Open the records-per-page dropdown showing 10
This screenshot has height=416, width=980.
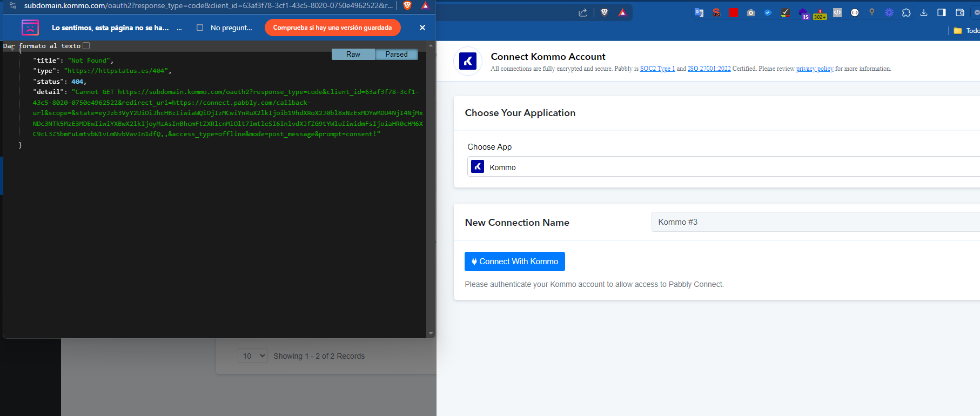click(x=253, y=355)
